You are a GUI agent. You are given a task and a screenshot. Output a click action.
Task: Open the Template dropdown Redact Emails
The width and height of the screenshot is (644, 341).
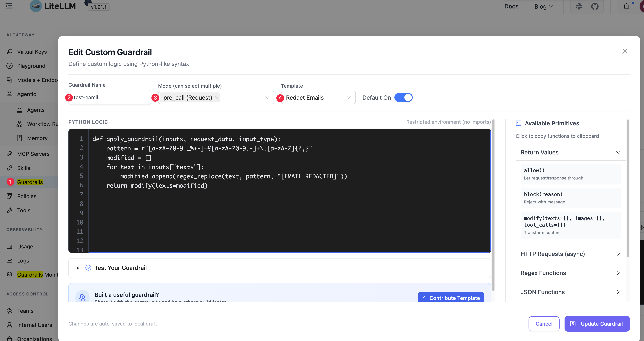(318, 98)
